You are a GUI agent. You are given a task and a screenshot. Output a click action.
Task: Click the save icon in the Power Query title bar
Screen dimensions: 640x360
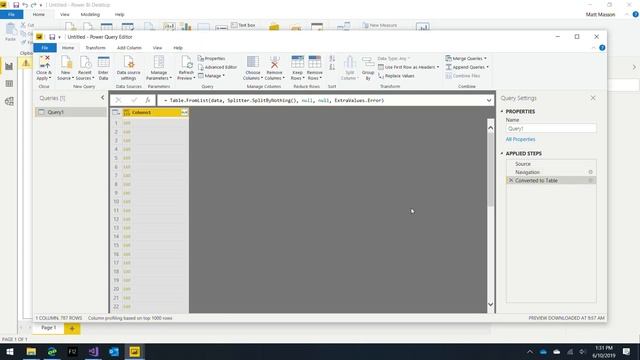coord(52,37)
